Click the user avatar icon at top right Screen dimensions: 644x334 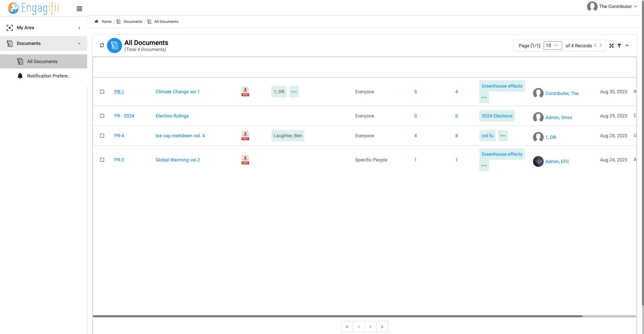(x=592, y=6)
